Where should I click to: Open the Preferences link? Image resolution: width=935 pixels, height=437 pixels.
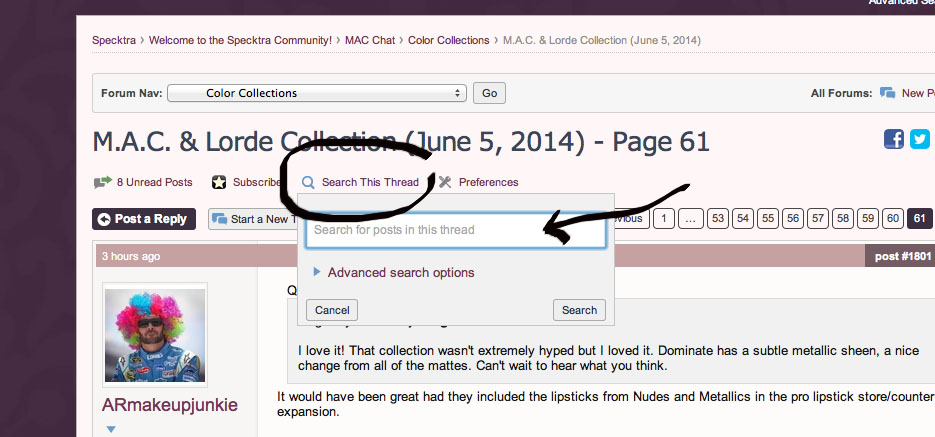tap(488, 182)
